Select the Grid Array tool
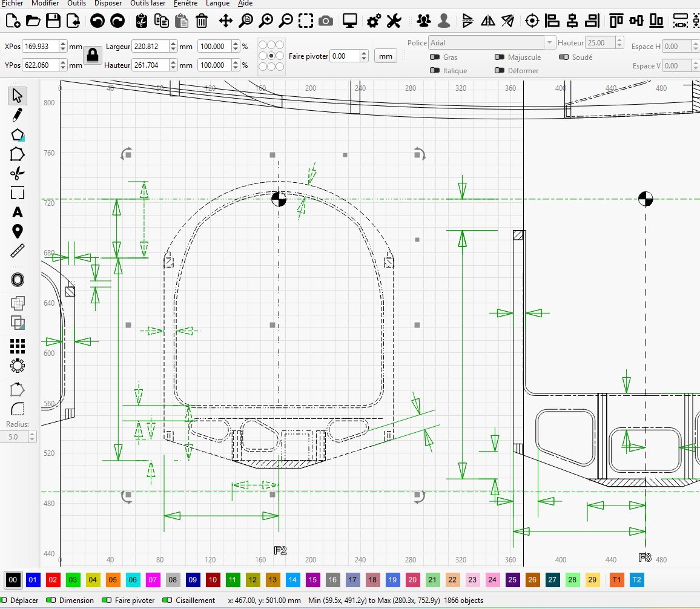 click(x=18, y=346)
